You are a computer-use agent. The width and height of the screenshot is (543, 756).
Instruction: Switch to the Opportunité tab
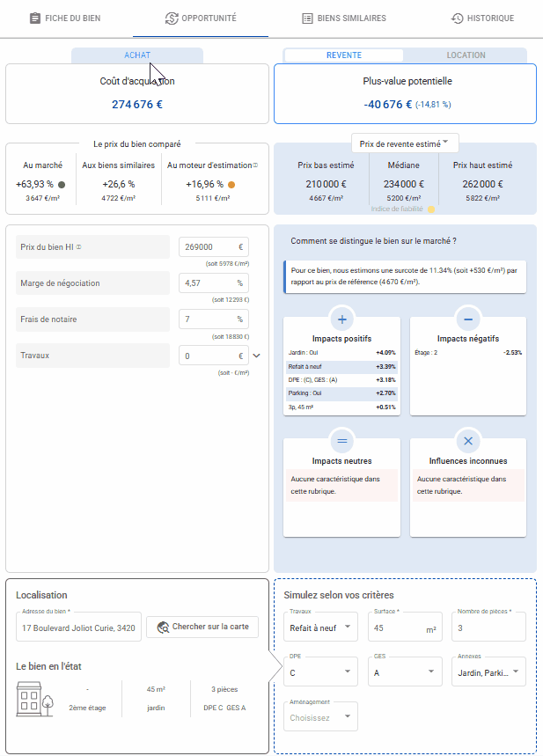[x=201, y=18]
